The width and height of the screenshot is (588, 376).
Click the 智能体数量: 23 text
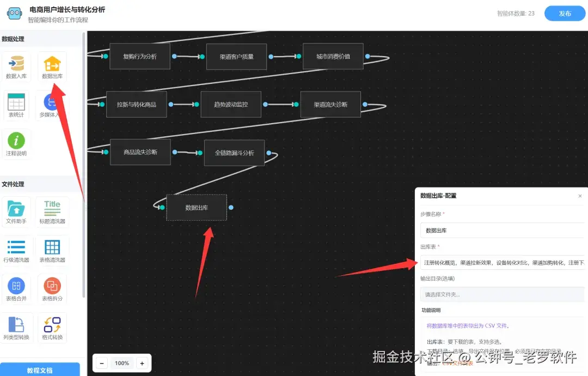pos(516,14)
